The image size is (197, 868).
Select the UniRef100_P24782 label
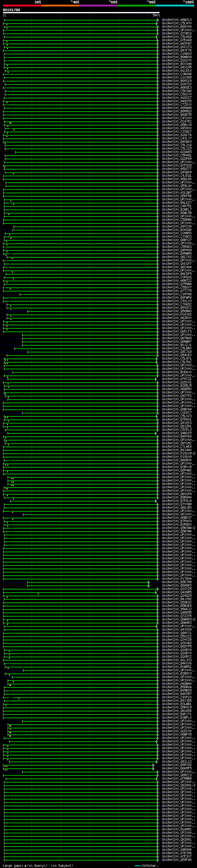coord(176,121)
